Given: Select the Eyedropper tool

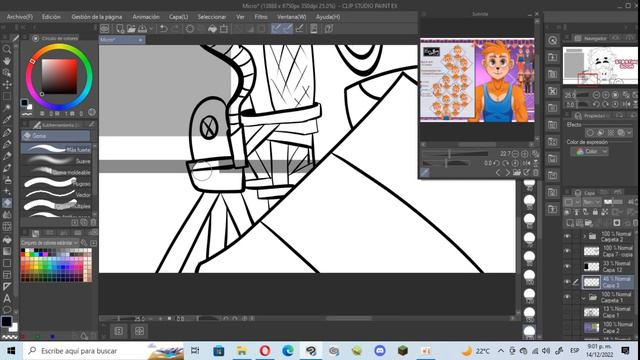Looking at the screenshot, I should (7, 120).
